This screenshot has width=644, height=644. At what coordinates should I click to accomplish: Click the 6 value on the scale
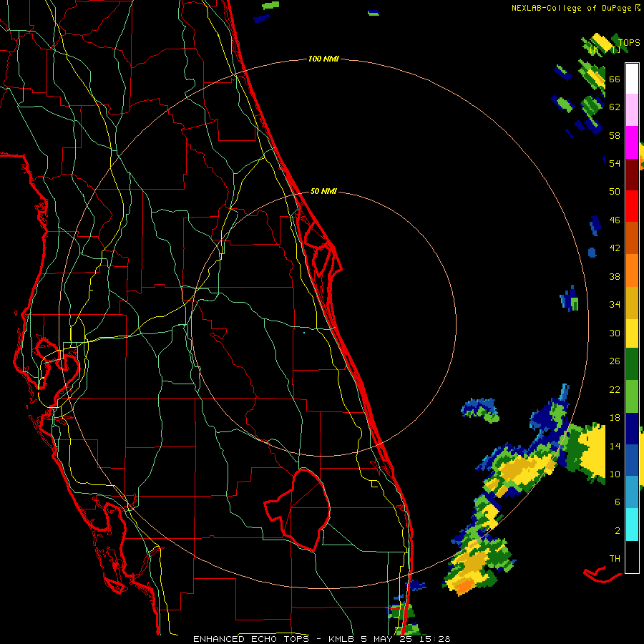pos(618,502)
